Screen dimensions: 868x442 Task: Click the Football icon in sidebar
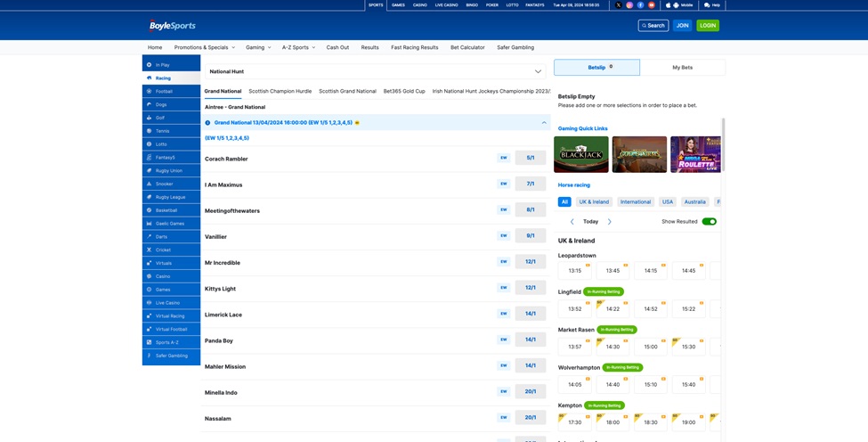click(150, 91)
